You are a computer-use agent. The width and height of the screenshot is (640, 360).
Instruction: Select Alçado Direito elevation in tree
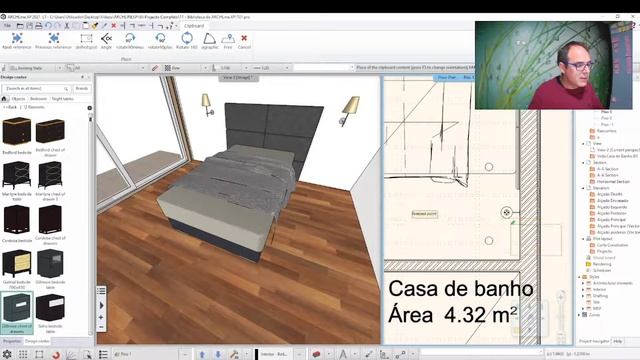pos(609,194)
